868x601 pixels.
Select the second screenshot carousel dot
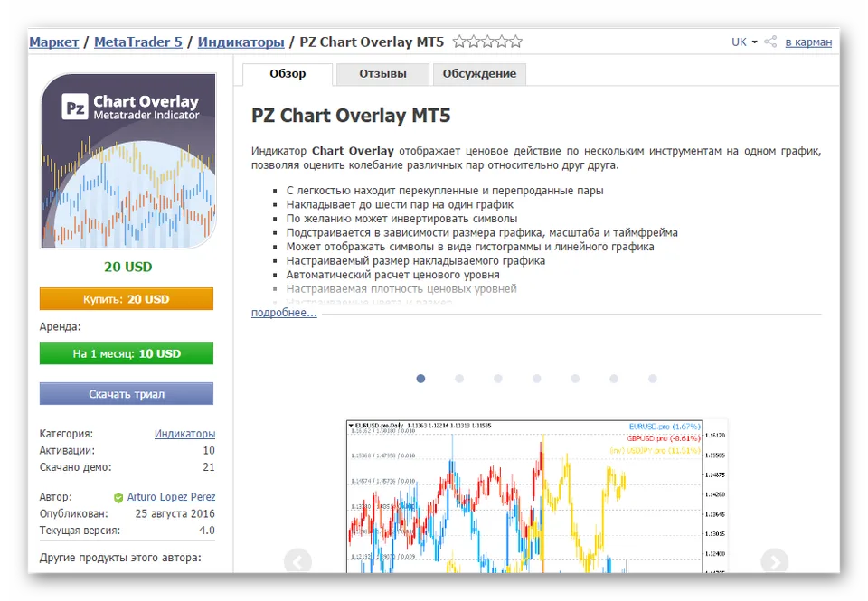(x=459, y=379)
